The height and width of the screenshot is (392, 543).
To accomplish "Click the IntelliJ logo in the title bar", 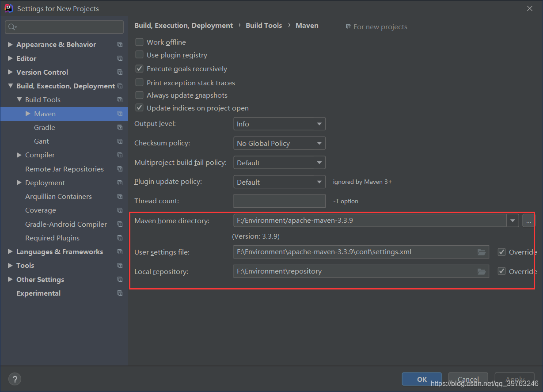I will tap(8, 8).
